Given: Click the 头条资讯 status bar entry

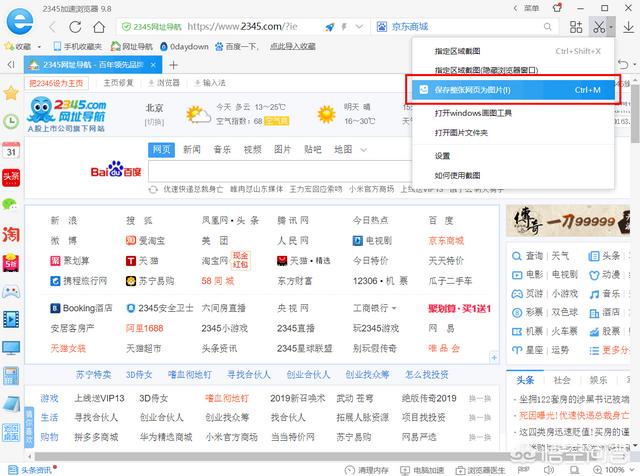Looking at the screenshot, I should coord(30,470).
